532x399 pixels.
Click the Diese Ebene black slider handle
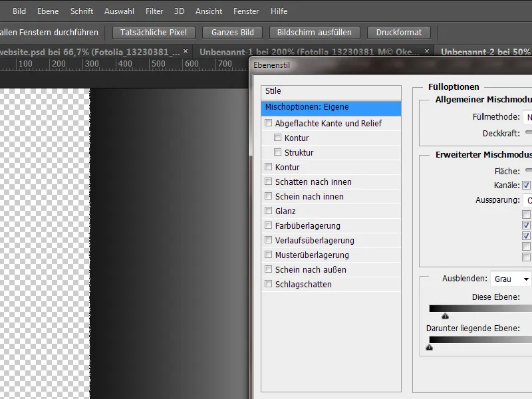[445, 317]
